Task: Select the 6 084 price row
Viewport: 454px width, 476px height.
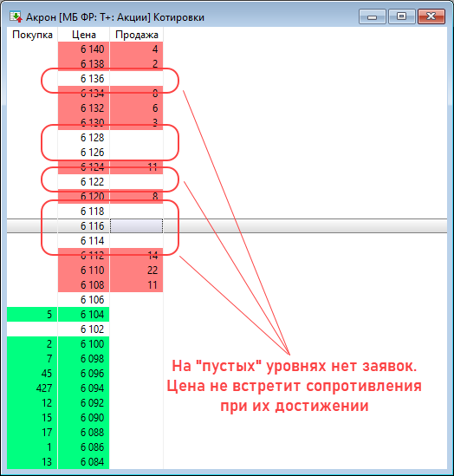Action: tap(84, 462)
